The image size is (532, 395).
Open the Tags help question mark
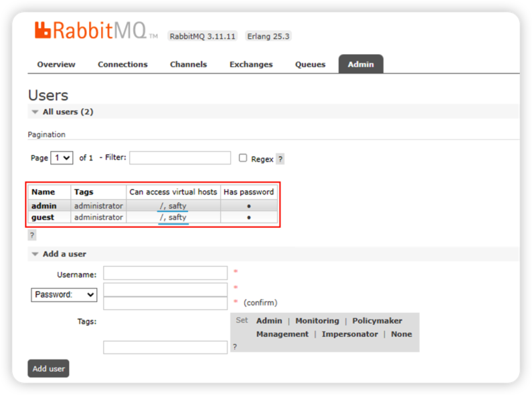click(x=235, y=347)
